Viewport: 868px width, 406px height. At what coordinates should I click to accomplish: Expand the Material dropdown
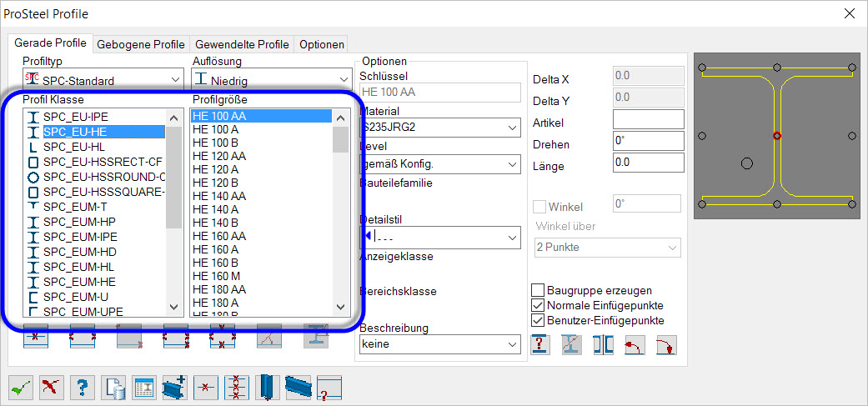(x=440, y=128)
